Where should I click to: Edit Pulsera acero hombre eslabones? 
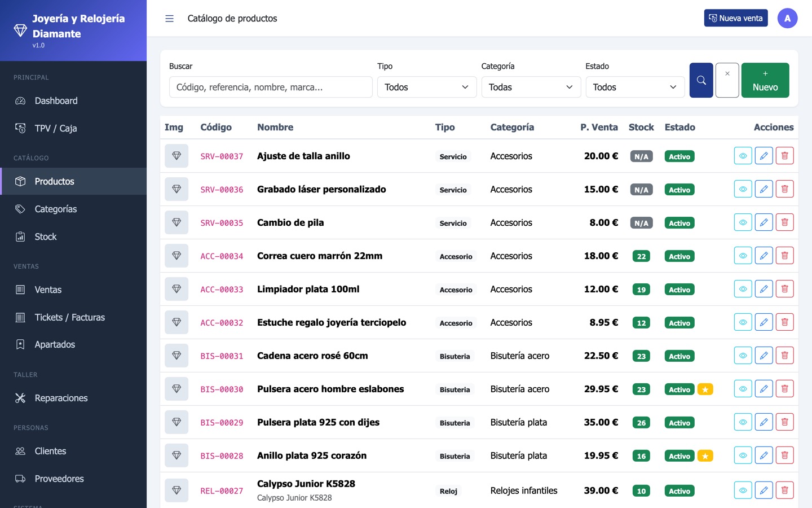coord(764,389)
